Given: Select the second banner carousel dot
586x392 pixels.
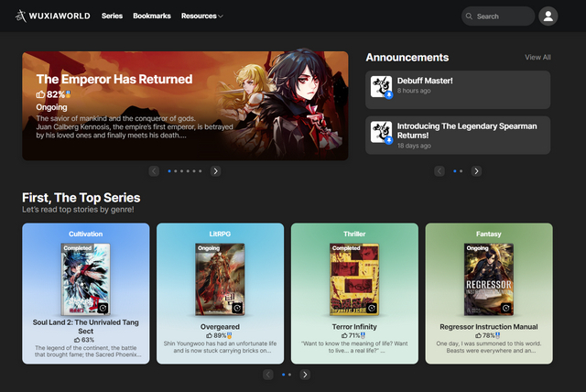Looking at the screenshot, I should (x=176, y=171).
